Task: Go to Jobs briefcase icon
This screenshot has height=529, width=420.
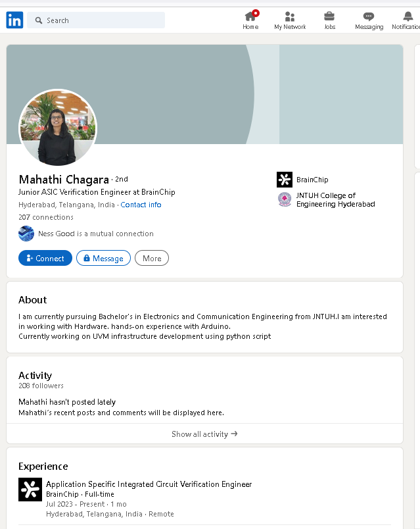Action: click(x=329, y=16)
